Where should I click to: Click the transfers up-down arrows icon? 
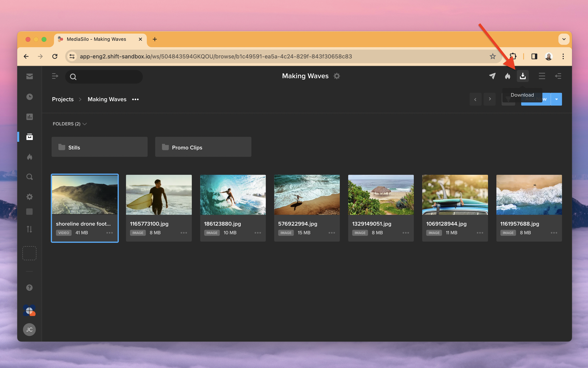coord(29,229)
